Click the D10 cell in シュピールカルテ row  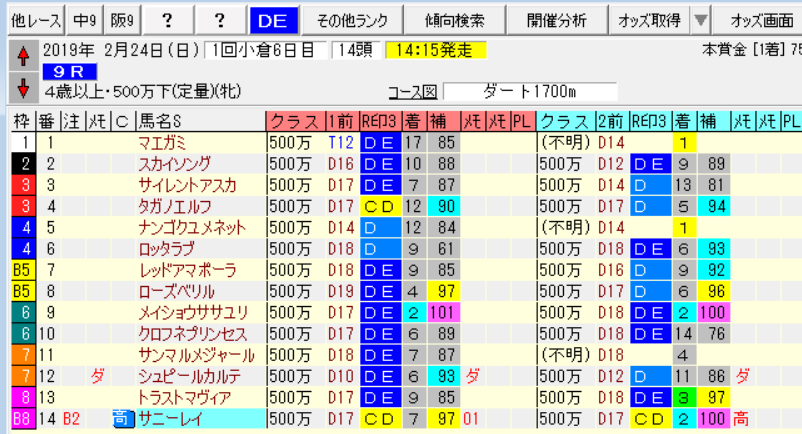[x=341, y=376]
